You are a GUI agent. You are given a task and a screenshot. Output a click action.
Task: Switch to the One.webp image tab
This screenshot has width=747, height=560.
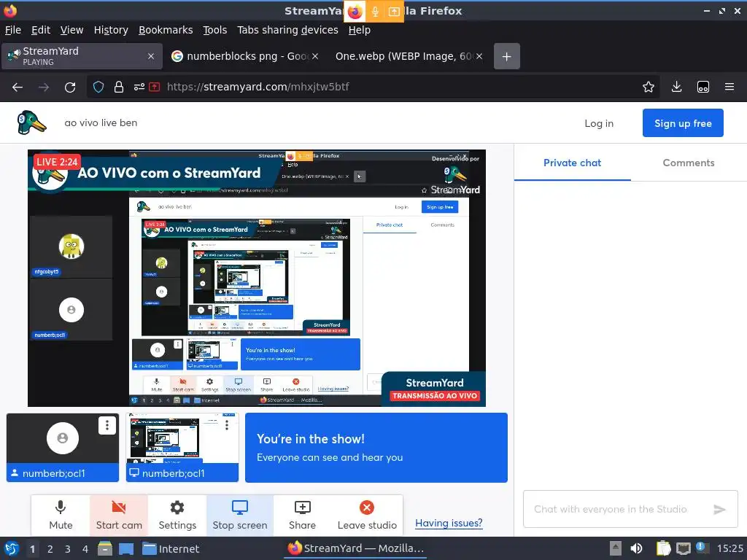click(409, 57)
